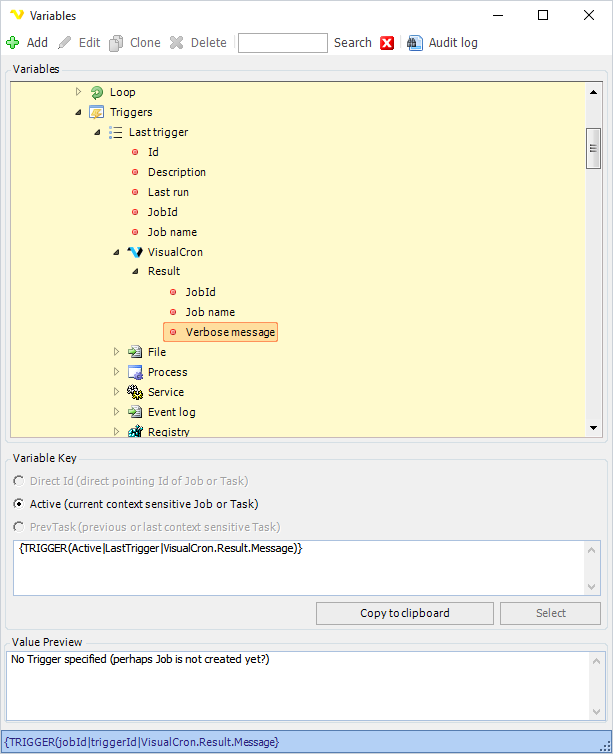
Task: Expand the Loop tree node
Action: 79,92
